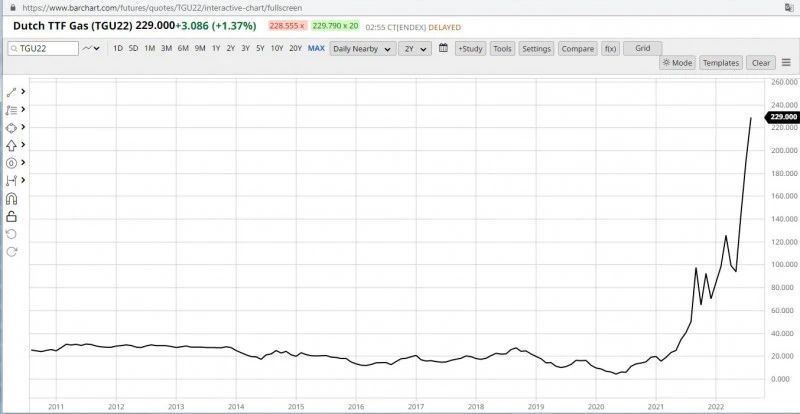800x414 pixels.
Task: Select the arrow marker tool
Action: point(11,145)
